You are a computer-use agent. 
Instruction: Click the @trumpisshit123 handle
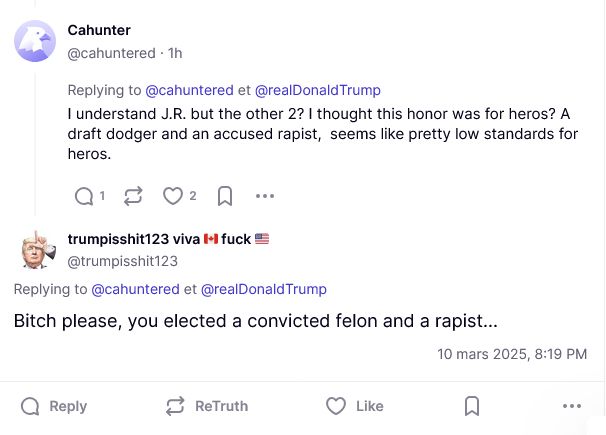point(122,261)
